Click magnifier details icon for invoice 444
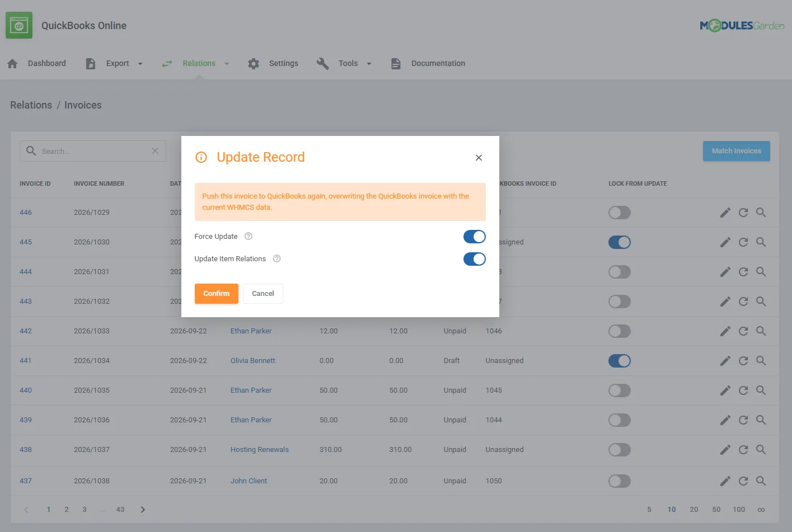Image resolution: width=792 pixels, height=532 pixels. 761,272
